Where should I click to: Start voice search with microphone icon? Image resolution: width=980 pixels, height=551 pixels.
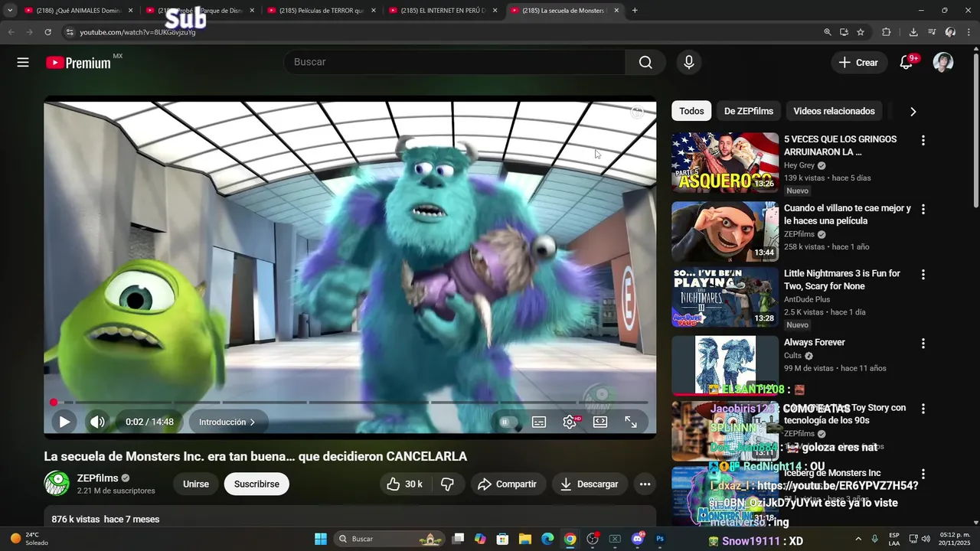(x=689, y=62)
